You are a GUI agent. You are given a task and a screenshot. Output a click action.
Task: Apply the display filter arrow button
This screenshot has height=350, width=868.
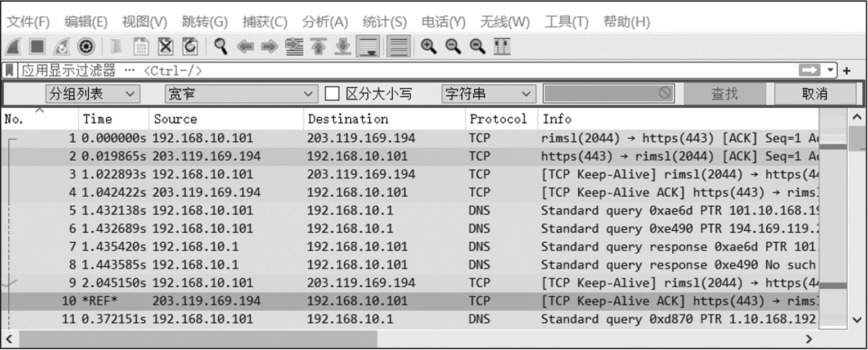click(x=810, y=70)
